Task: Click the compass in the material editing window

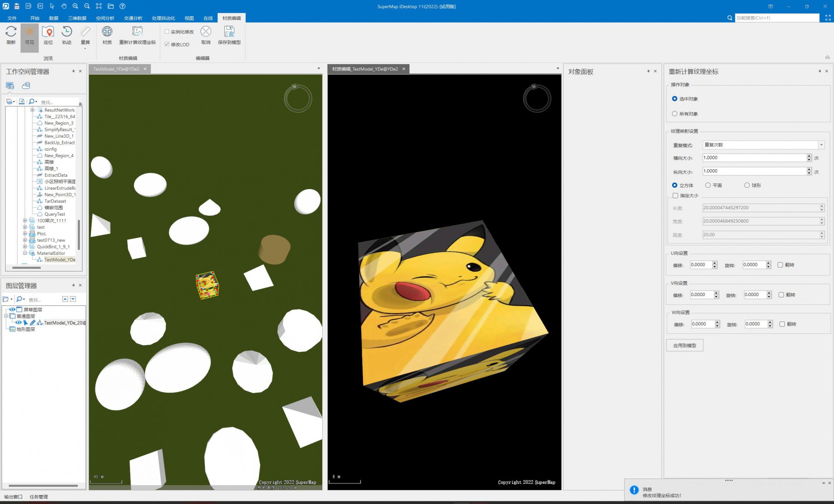Action: click(537, 98)
